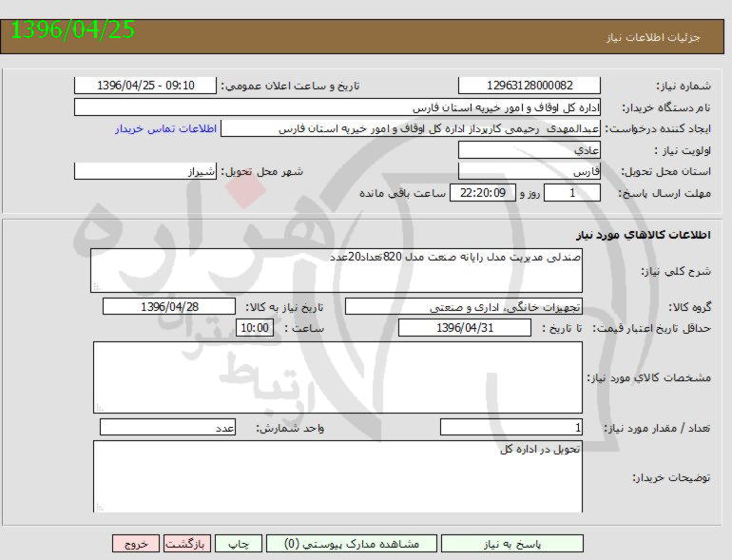Click the days remaining field showing 1
The image size is (732, 560).
tap(572, 193)
